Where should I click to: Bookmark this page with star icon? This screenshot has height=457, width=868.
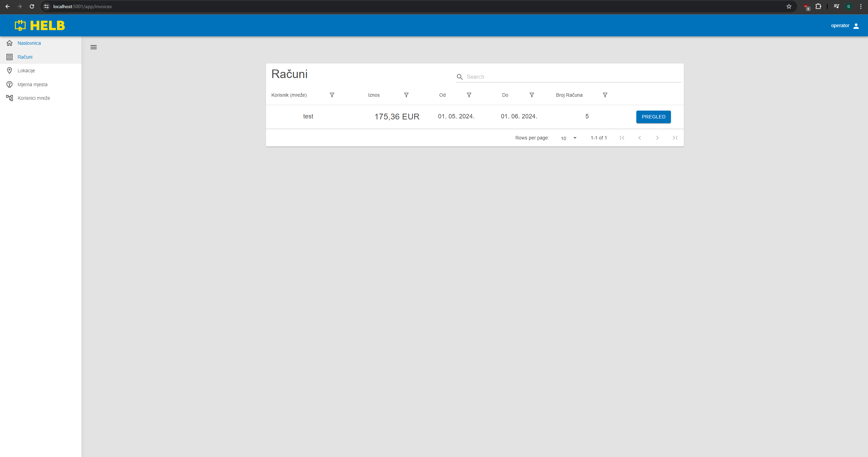(x=789, y=6)
